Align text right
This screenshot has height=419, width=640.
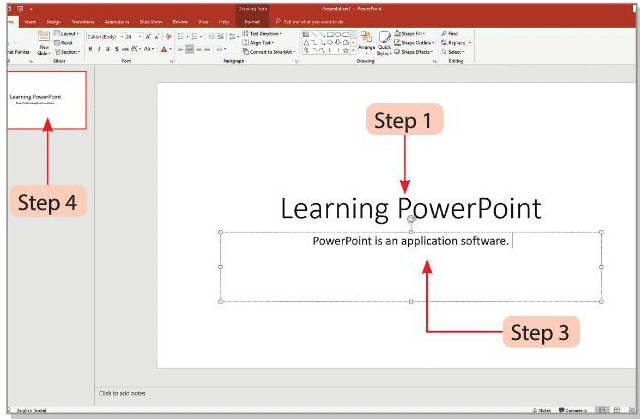[x=198, y=49]
